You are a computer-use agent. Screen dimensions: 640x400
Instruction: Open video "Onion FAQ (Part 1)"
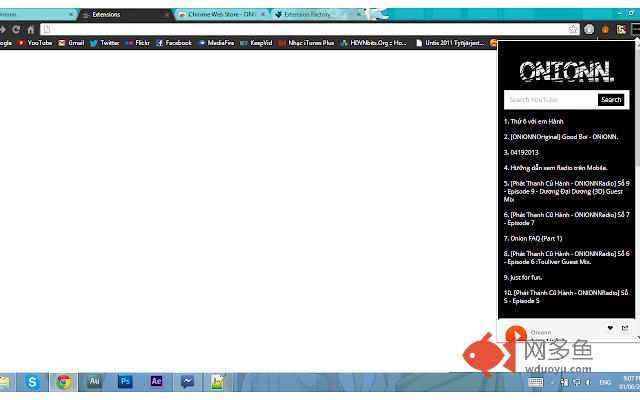click(533, 238)
